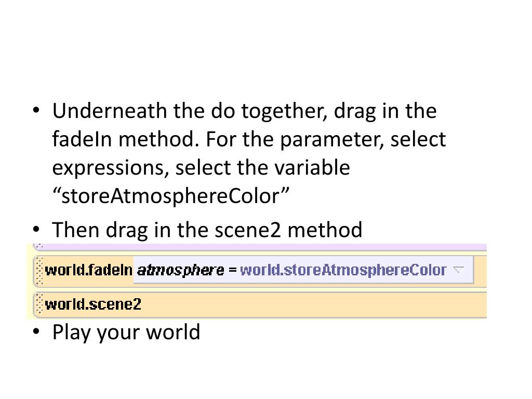Image resolution: width=532 pixels, height=399 pixels.
Task: Click orange area right of parameter box
Action: coord(481,270)
